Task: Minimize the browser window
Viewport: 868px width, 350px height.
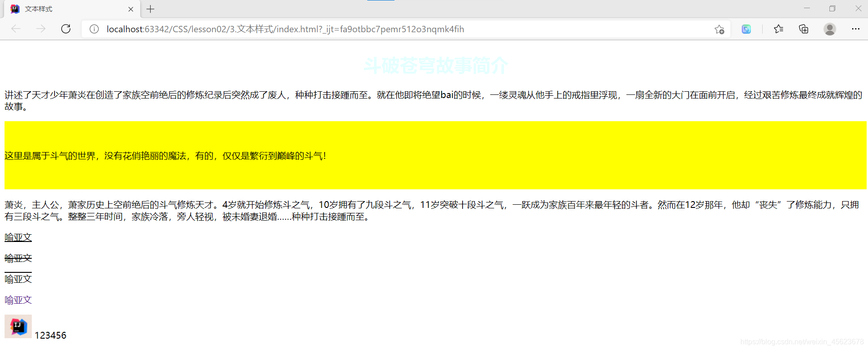Action: point(807,9)
